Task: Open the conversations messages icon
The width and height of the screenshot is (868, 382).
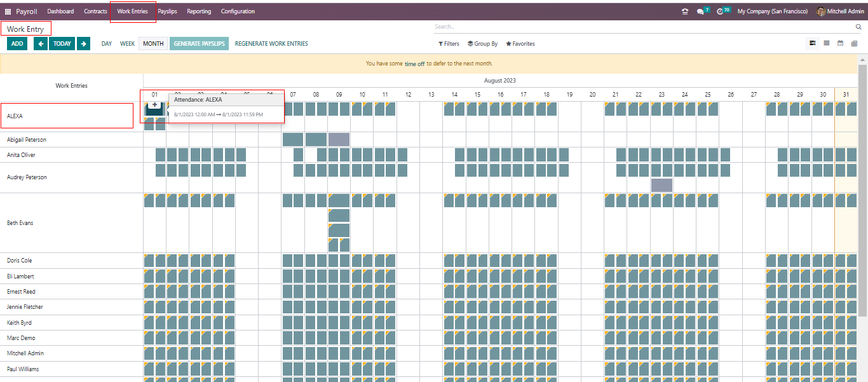Action: click(x=700, y=11)
